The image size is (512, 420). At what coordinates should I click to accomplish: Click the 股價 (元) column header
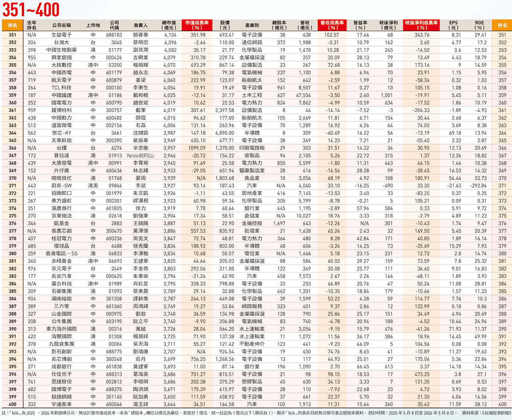225,25
